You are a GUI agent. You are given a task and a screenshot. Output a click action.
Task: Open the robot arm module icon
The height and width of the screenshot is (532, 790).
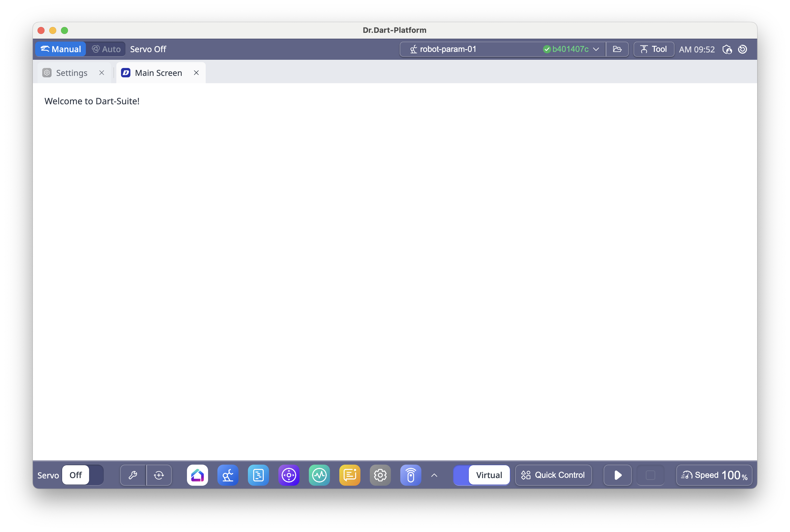point(228,475)
